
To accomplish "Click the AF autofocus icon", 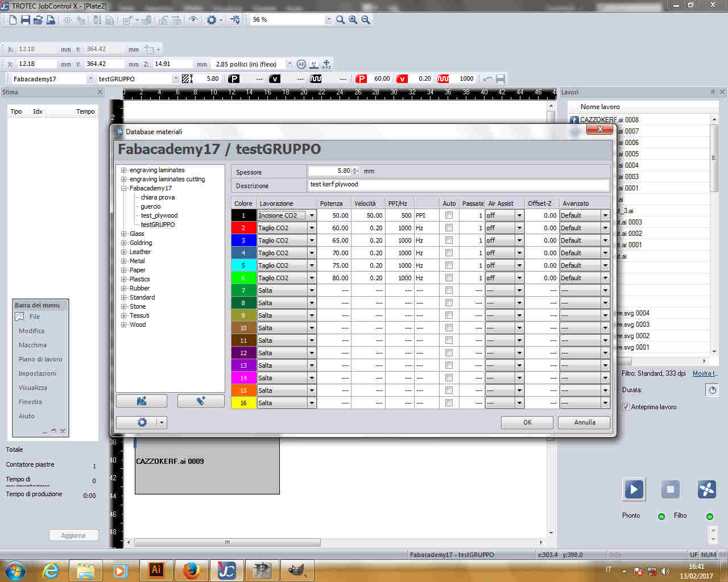I will click(x=301, y=64).
